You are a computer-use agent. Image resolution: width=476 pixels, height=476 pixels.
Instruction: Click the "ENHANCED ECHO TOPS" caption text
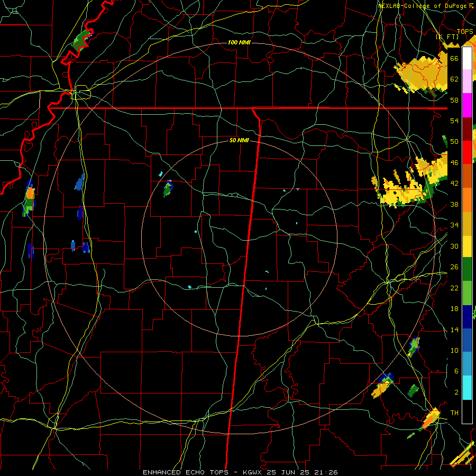click(x=186, y=472)
